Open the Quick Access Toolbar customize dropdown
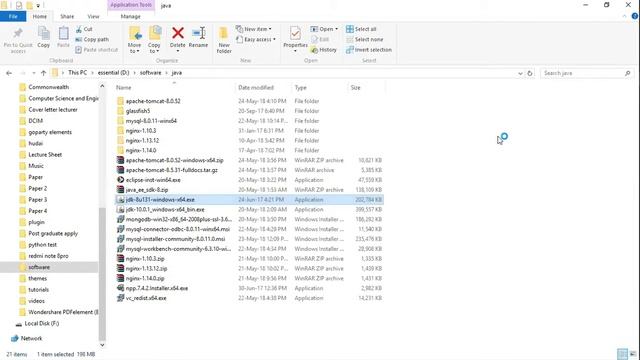The image size is (640, 360). (38, 6)
